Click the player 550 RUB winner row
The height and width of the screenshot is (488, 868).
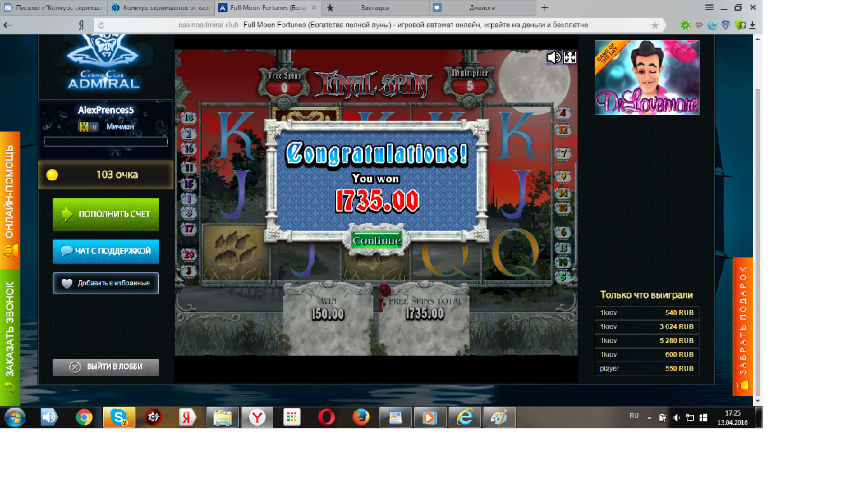pyautogui.click(x=647, y=369)
